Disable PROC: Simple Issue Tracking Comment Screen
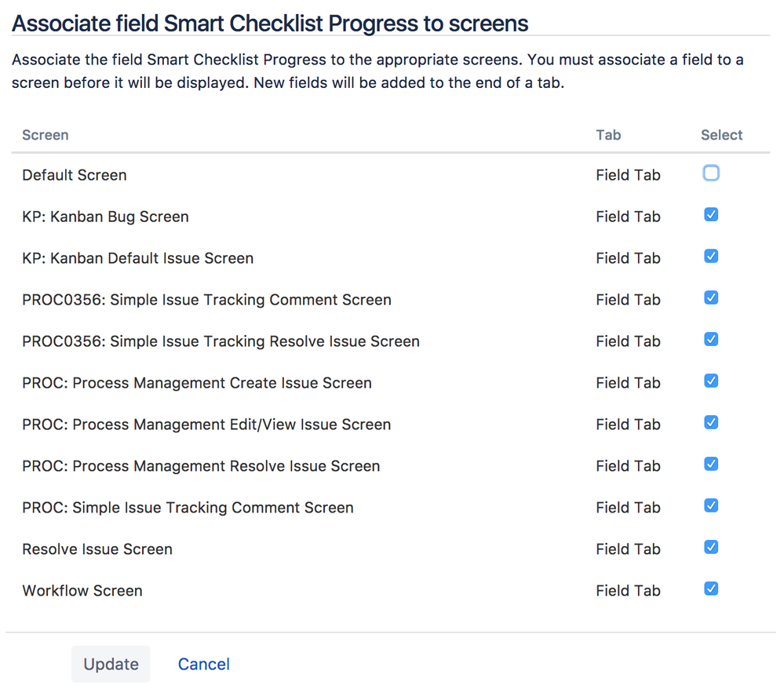The height and width of the screenshot is (700, 784). pyautogui.click(x=711, y=506)
